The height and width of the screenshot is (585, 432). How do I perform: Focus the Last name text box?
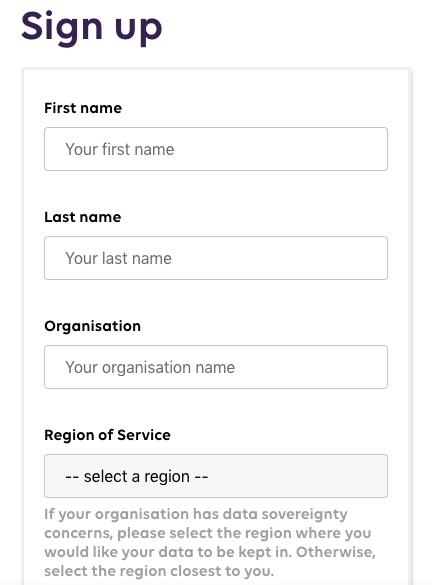pyautogui.click(x=216, y=258)
